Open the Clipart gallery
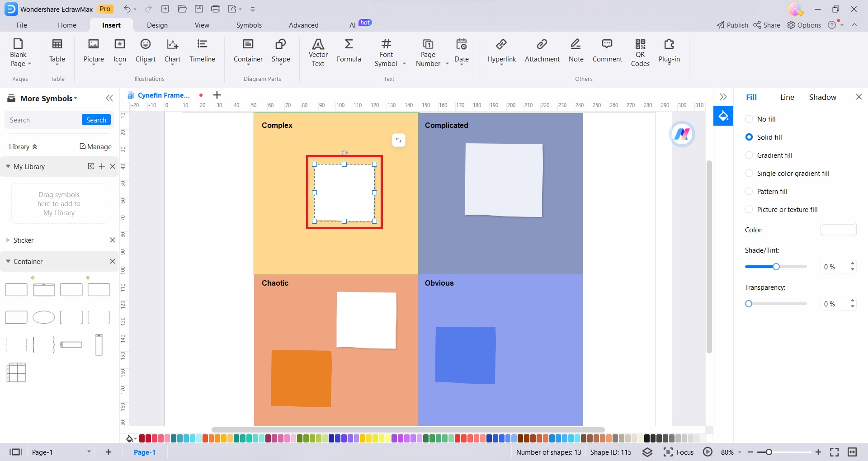 click(x=146, y=52)
